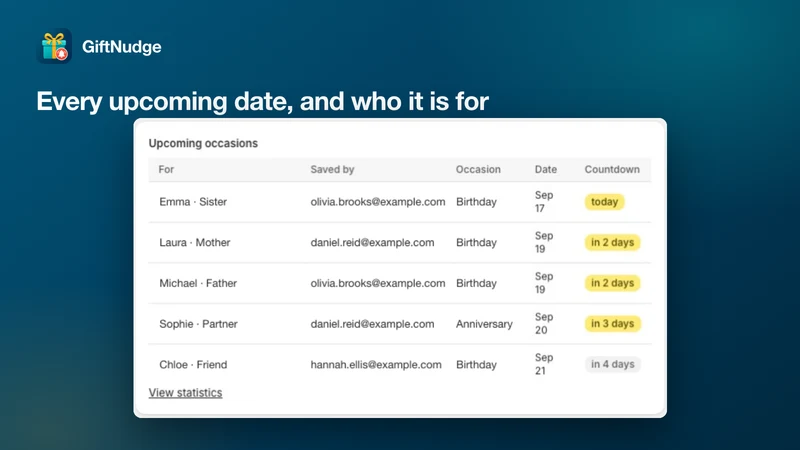Click the 'in 2 days' badge for Michael
This screenshot has height=450, width=800.
(612, 283)
